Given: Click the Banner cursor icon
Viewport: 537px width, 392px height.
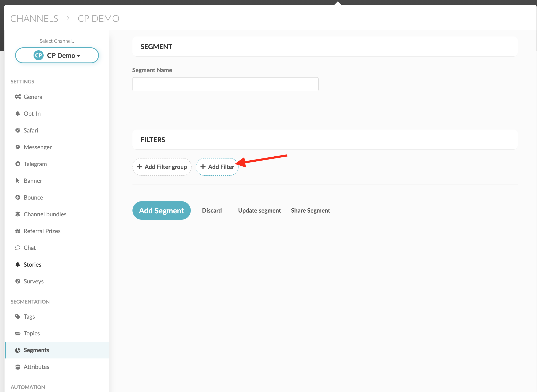Looking at the screenshot, I should click(18, 180).
